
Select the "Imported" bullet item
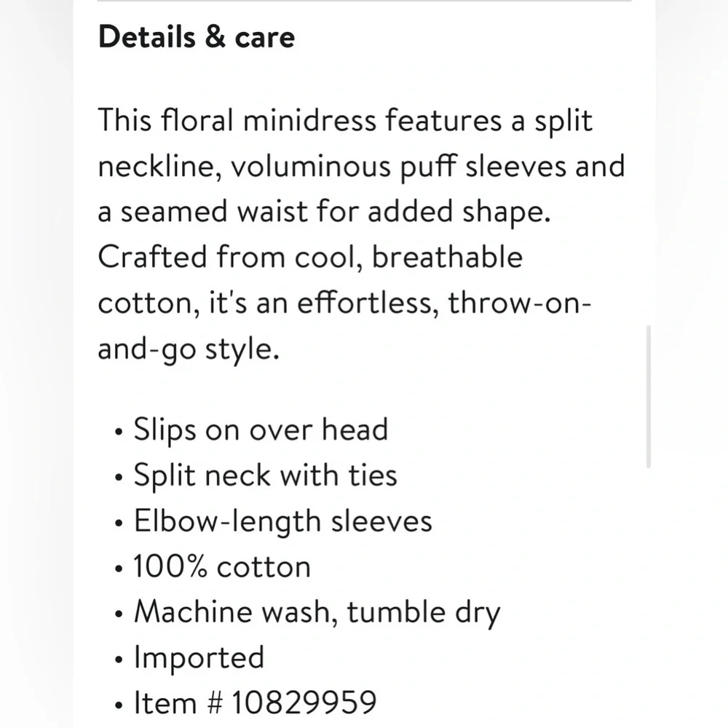(199, 657)
